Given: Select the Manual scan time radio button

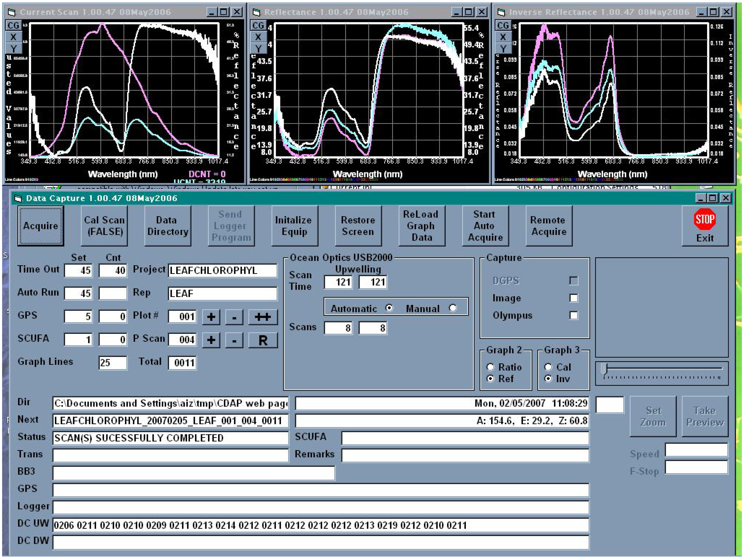Looking at the screenshot, I should pos(453,308).
